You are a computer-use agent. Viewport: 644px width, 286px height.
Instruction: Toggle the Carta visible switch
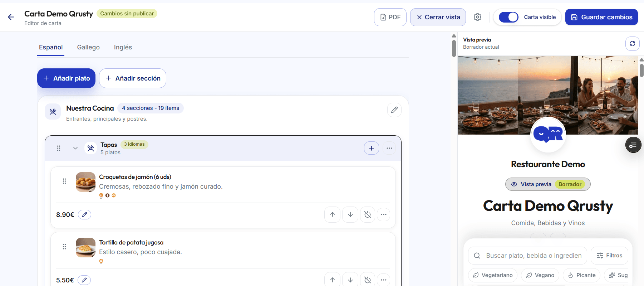tap(508, 17)
